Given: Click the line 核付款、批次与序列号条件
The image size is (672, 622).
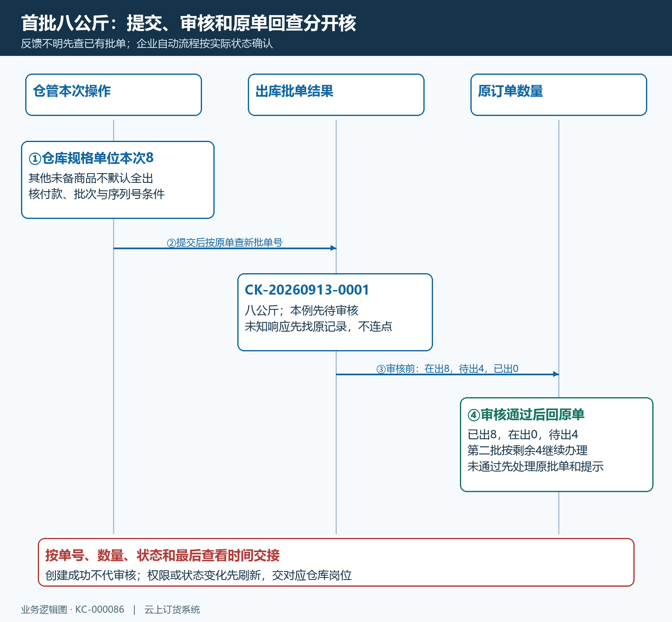Looking at the screenshot, I should click(97, 194).
